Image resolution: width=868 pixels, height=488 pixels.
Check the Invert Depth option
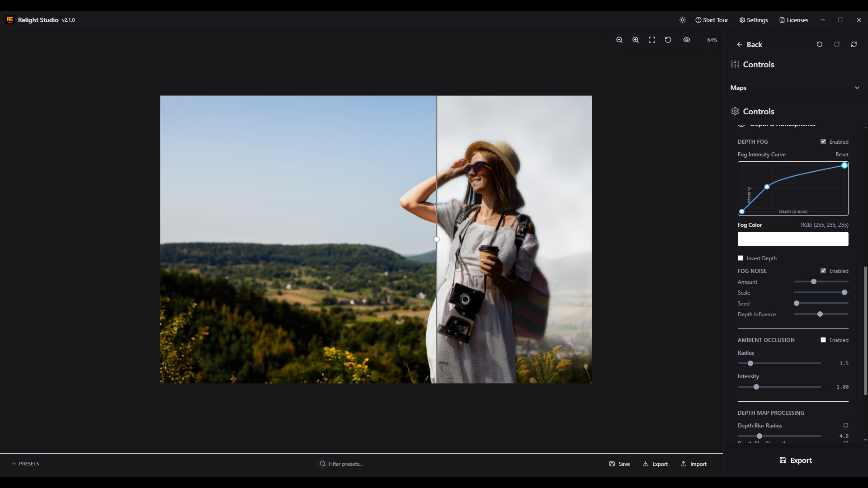point(740,258)
